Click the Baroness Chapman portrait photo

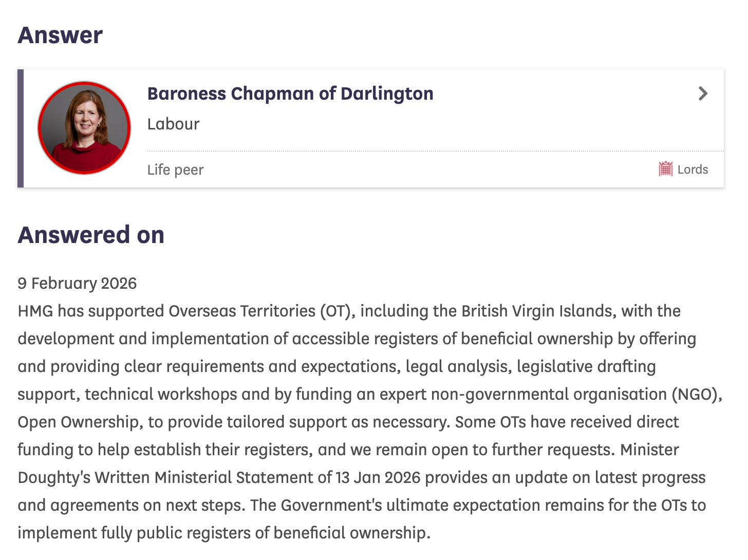84,128
